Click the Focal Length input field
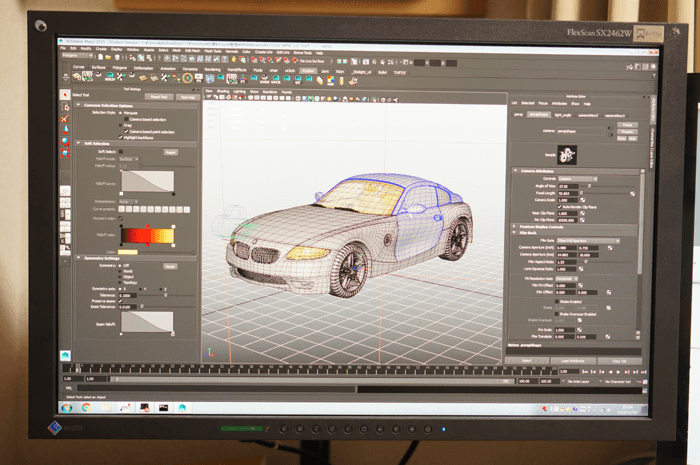This screenshot has width=700, height=465. pos(568,192)
